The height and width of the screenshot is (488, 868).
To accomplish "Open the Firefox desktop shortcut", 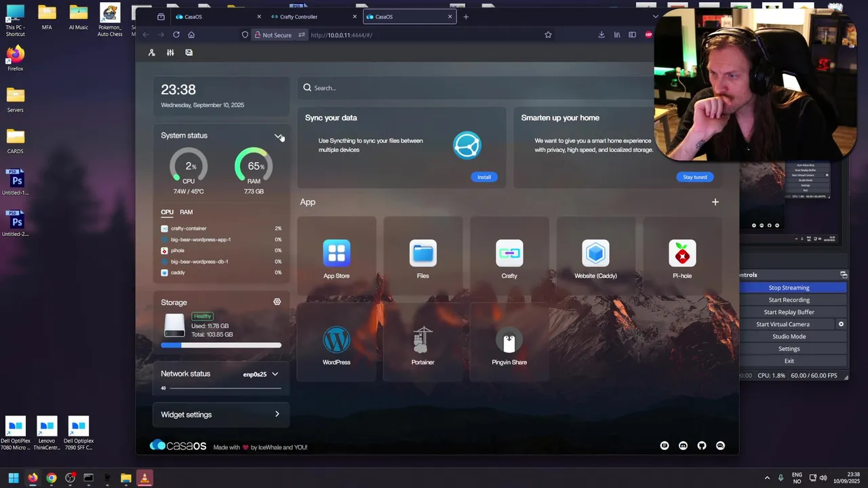I will coord(16,58).
